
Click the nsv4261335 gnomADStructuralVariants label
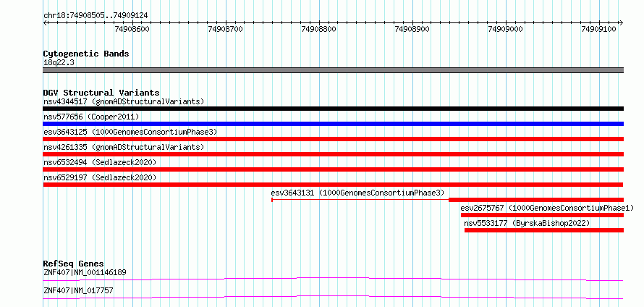coord(124,147)
